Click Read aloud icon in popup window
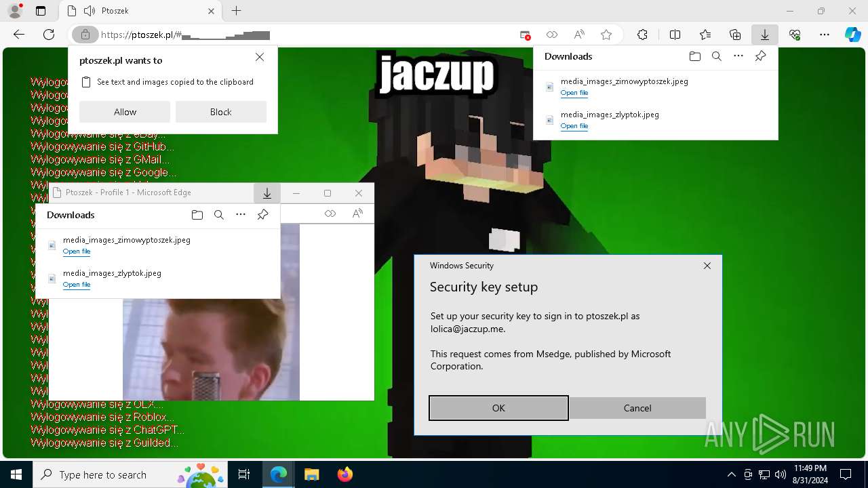The width and height of the screenshot is (868, 488). (357, 213)
